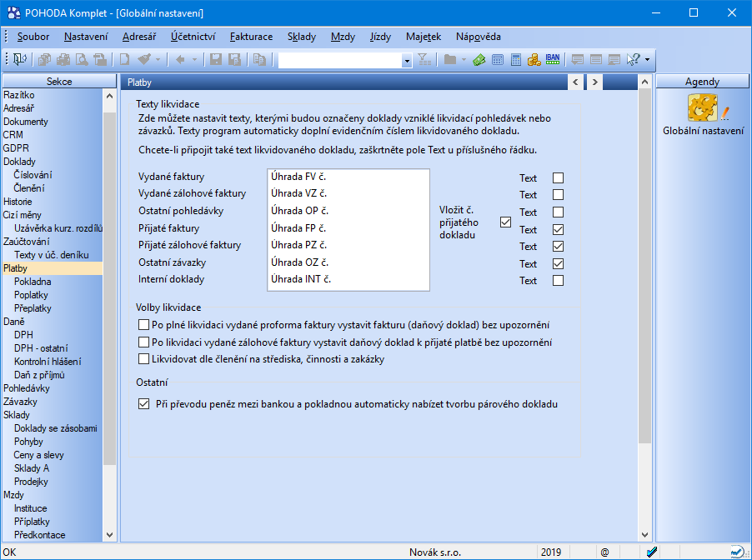Uncheck Text checkbox in the Ostatní závazky row

(559, 263)
